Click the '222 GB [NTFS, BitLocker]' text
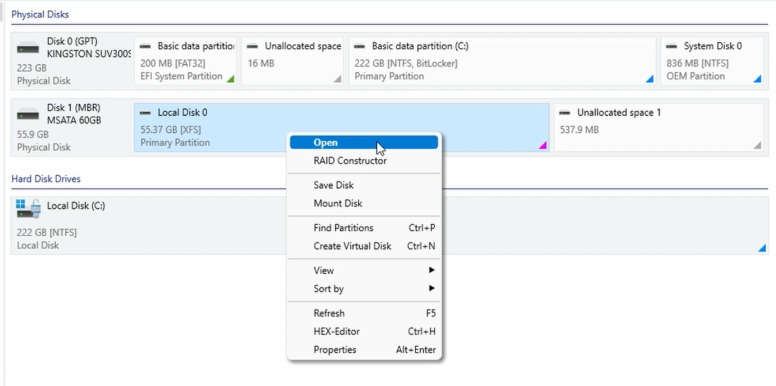776x386 pixels. pos(406,63)
